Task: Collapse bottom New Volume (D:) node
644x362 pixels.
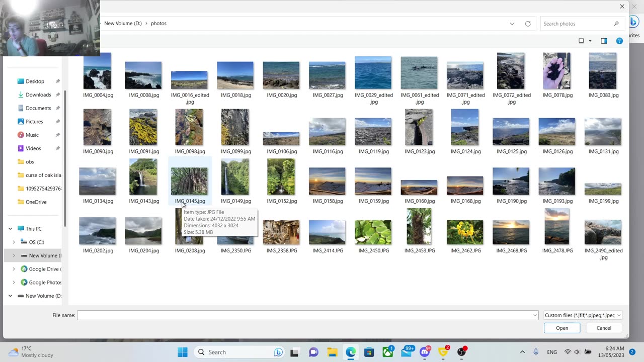Action: (x=10, y=296)
